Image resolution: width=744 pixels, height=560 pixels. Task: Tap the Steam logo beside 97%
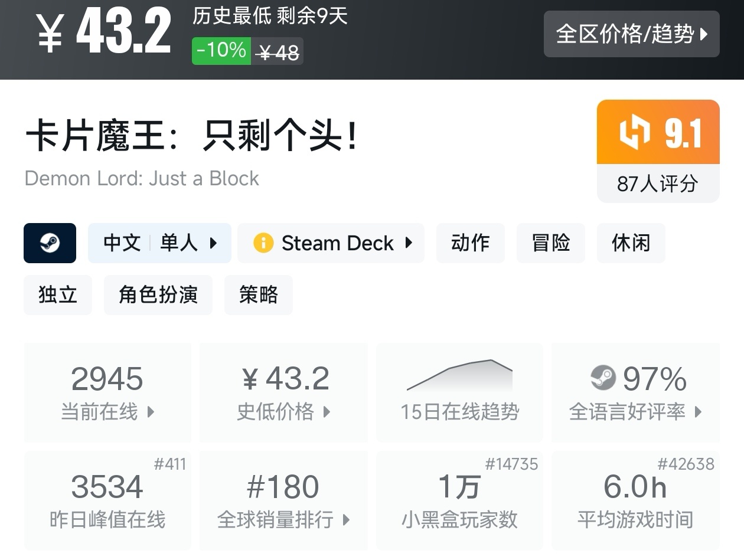(603, 378)
